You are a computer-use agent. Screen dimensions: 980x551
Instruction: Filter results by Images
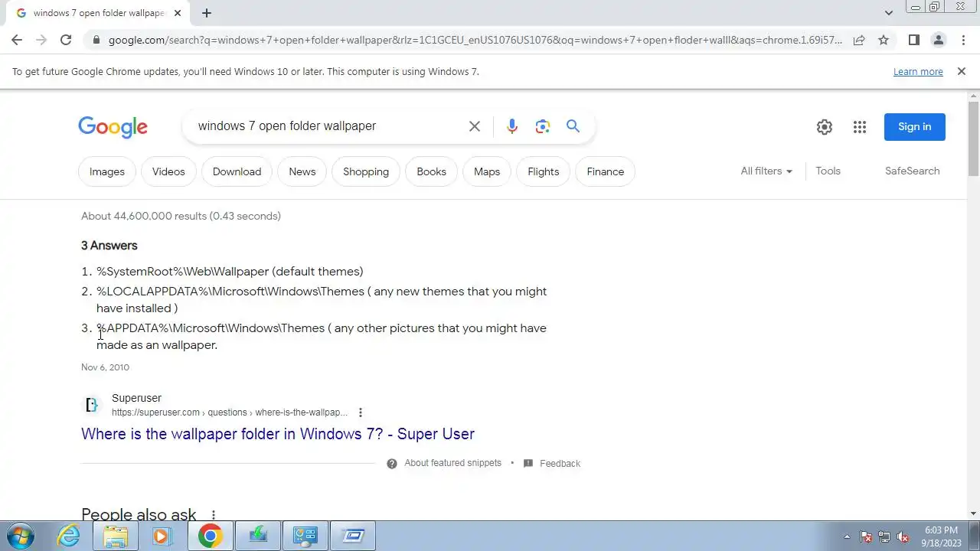coord(107,171)
